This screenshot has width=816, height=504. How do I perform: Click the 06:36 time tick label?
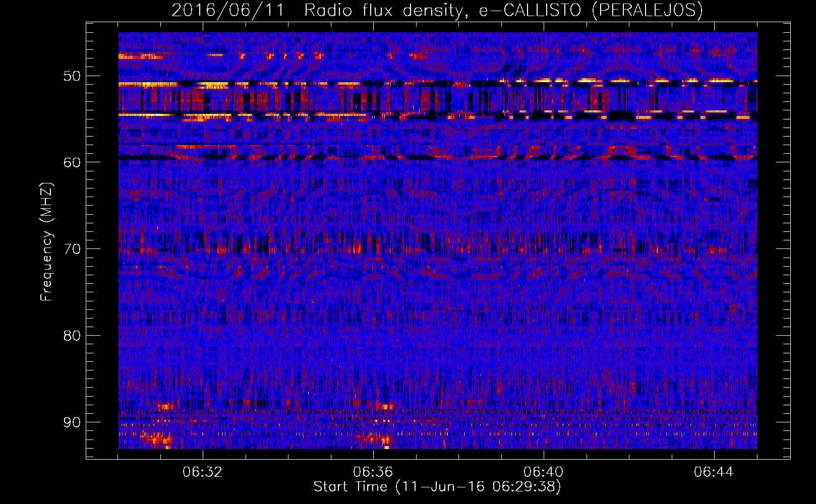[373, 472]
